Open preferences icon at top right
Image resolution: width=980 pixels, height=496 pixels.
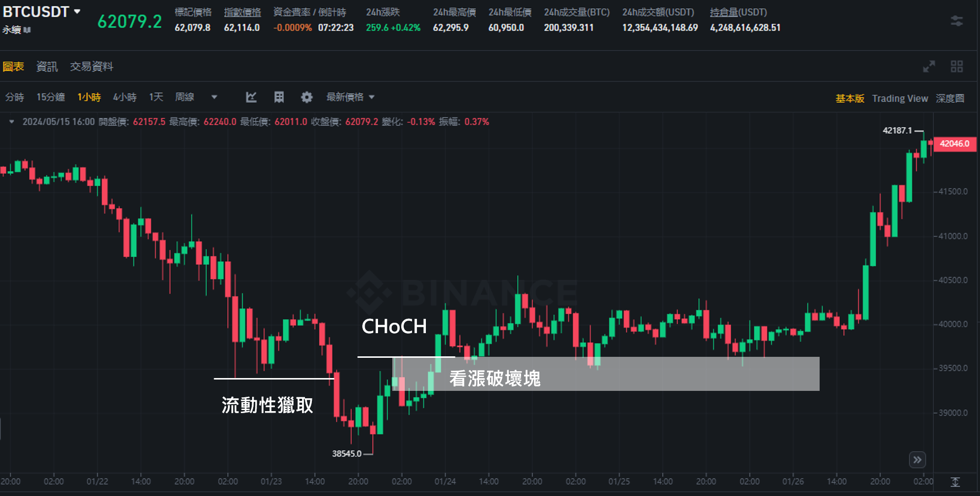click(x=958, y=21)
